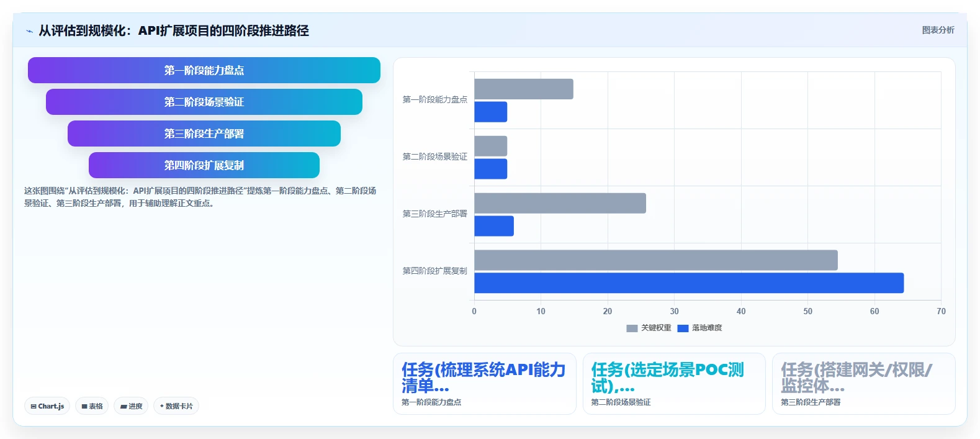Click the small icon before the header title

tap(29, 31)
